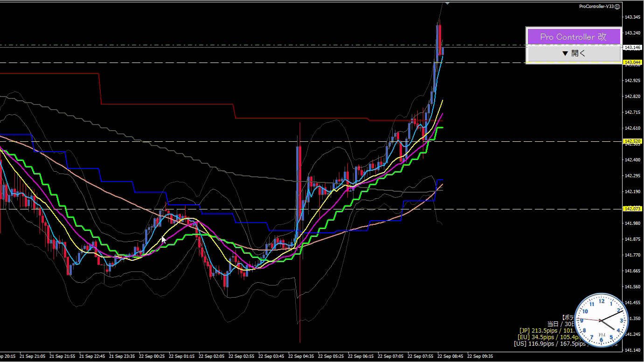Image resolution: width=644 pixels, height=362 pixels.
Task: Click the 142.925 price scale value
Action: point(632,81)
